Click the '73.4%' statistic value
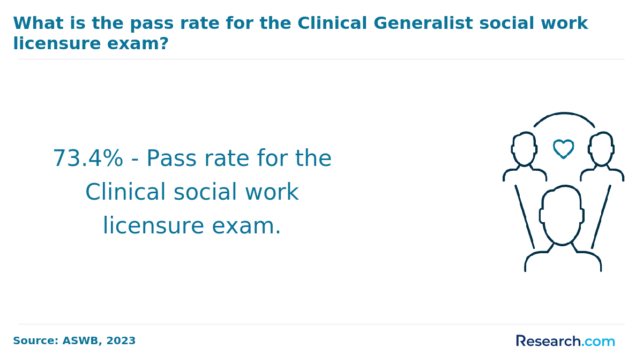The width and height of the screenshot is (643, 364). [x=88, y=158]
